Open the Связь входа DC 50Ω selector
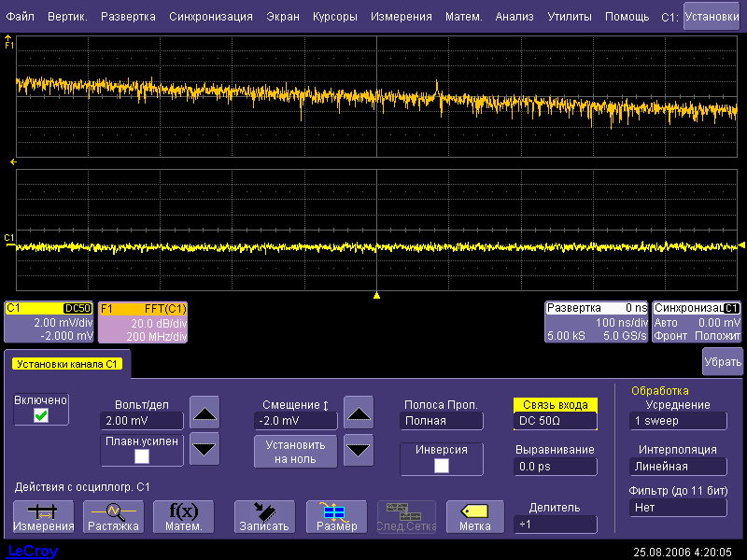 [555, 421]
